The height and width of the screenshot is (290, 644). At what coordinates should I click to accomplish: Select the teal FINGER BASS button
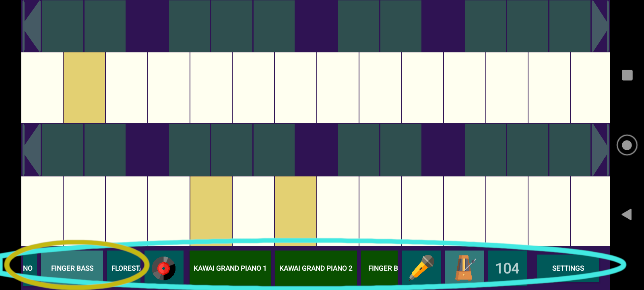coord(72,268)
